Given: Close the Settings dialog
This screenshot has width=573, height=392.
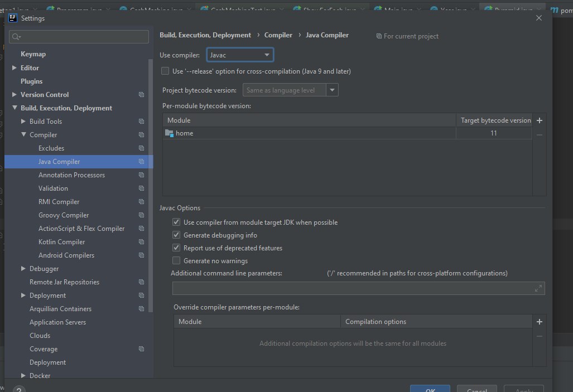Looking at the screenshot, I should pyautogui.click(x=538, y=18).
